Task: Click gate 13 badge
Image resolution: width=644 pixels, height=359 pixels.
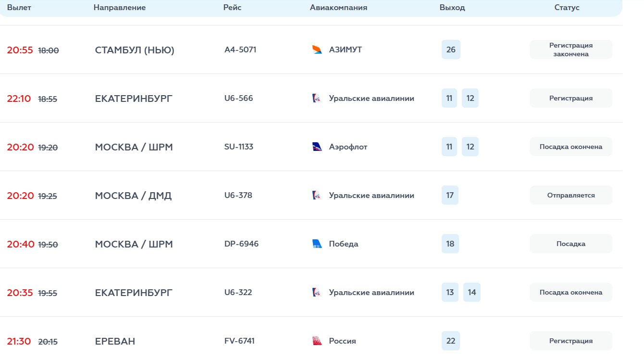Action: click(x=450, y=292)
